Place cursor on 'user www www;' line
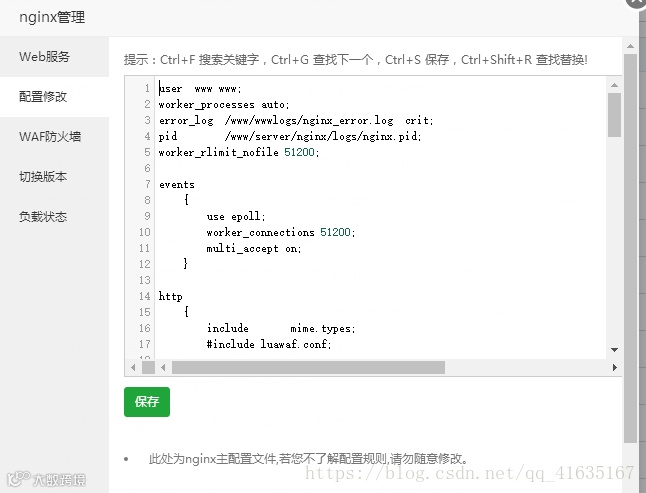This screenshot has width=646, height=493. [x=200, y=89]
